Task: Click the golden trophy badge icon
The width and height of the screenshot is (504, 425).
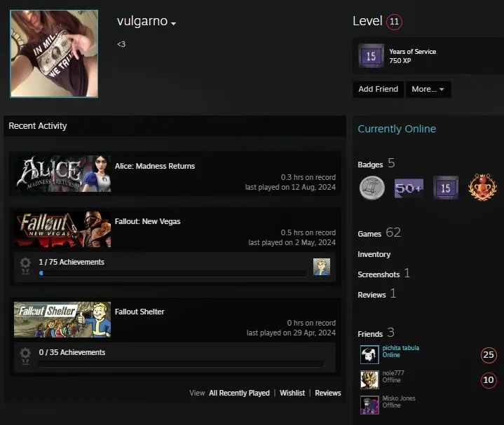Action: pyautogui.click(x=482, y=187)
